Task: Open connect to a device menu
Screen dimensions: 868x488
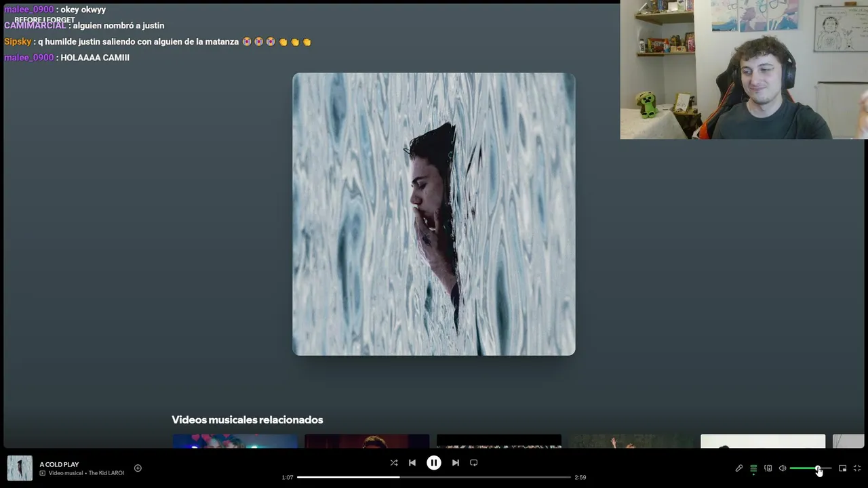Action: click(x=768, y=468)
